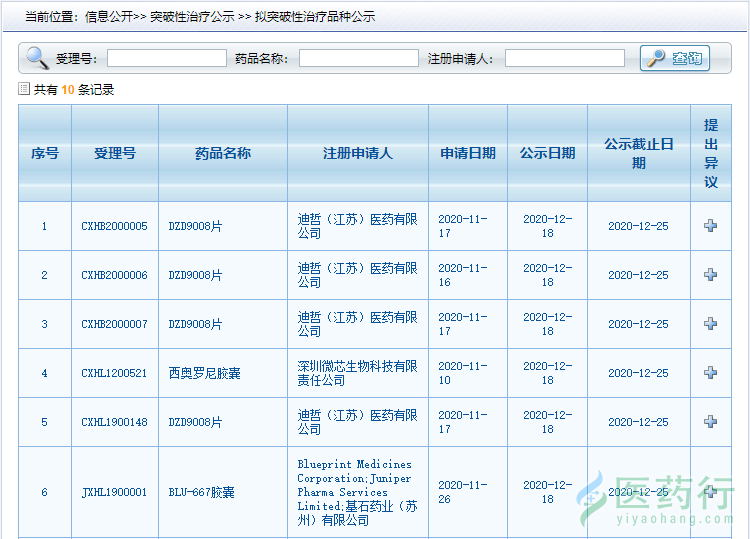Click the 提出异议 column header
Viewport: 750px width, 539px height.
point(711,153)
